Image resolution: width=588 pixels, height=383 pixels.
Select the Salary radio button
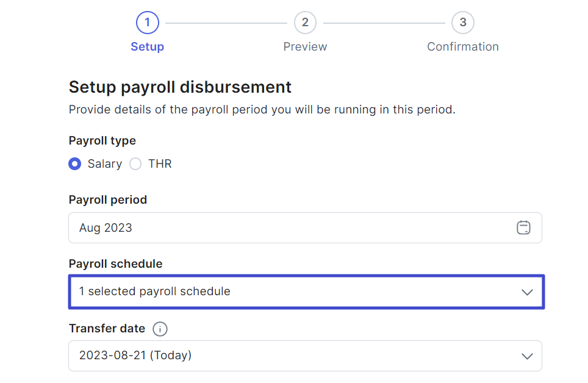(x=74, y=164)
